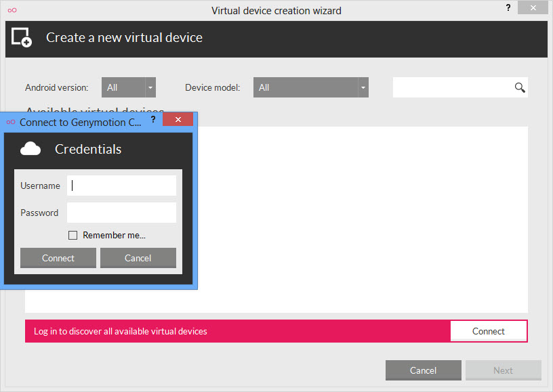
Task: Click the 'Username' label
Action: [40, 186]
